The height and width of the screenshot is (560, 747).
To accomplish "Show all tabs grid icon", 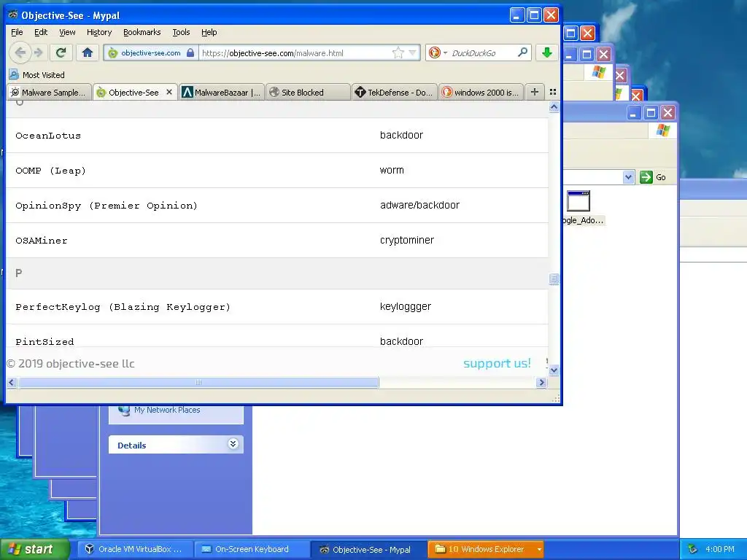I will (x=553, y=92).
